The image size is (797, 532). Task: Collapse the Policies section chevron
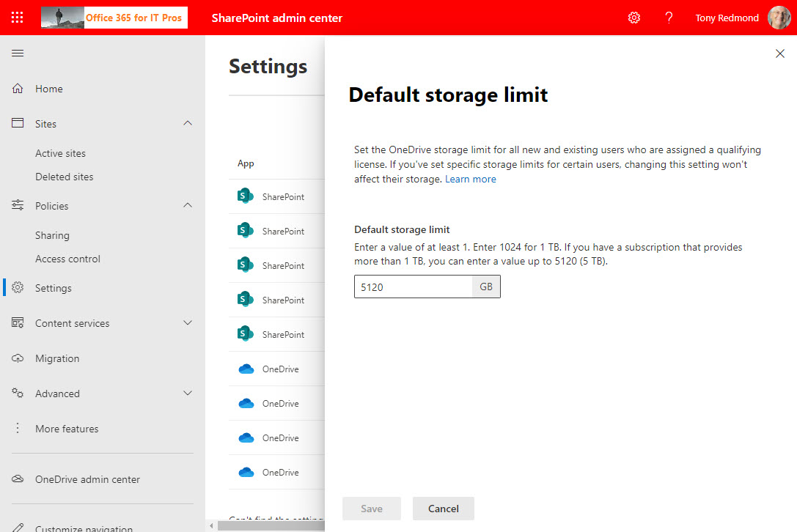tap(188, 205)
